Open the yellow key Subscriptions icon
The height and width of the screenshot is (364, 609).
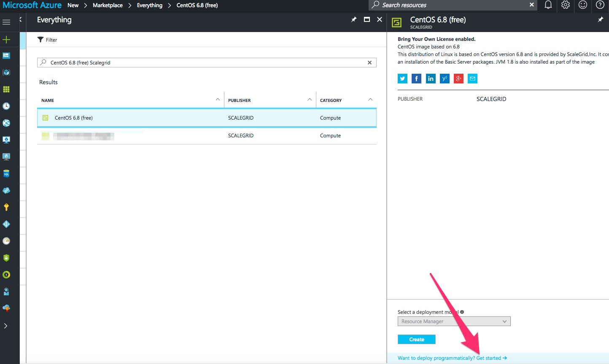tap(6, 207)
